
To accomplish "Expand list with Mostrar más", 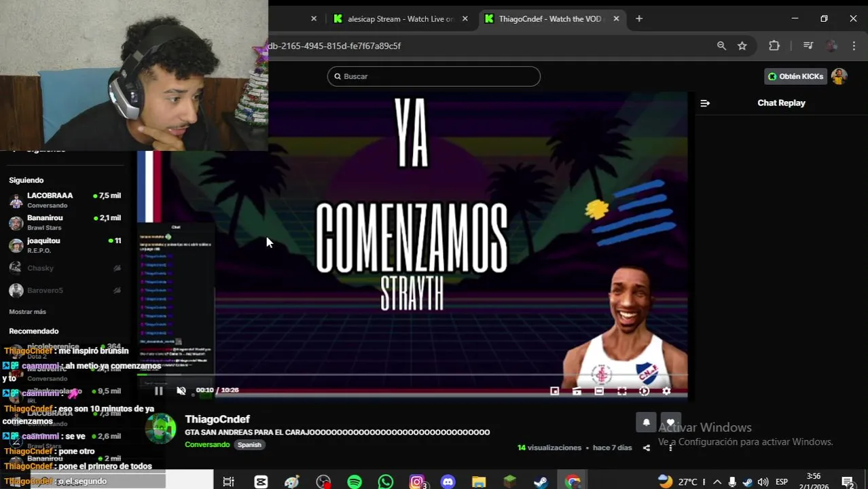I will [x=27, y=312].
